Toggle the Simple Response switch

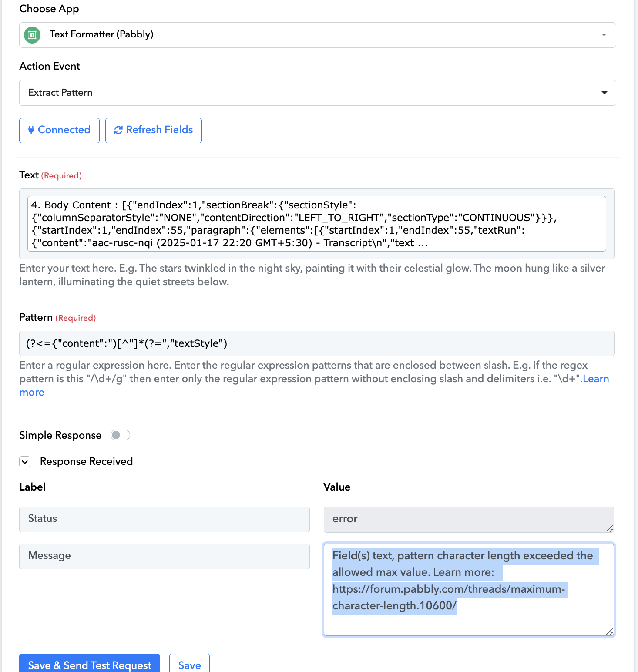click(x=120, y=435)
